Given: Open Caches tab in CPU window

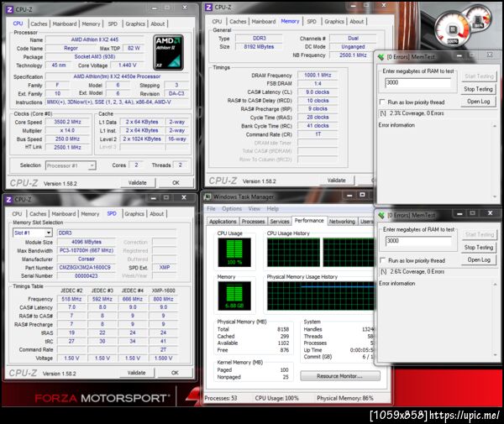Looking at the screenshot, I should (39, 24).
